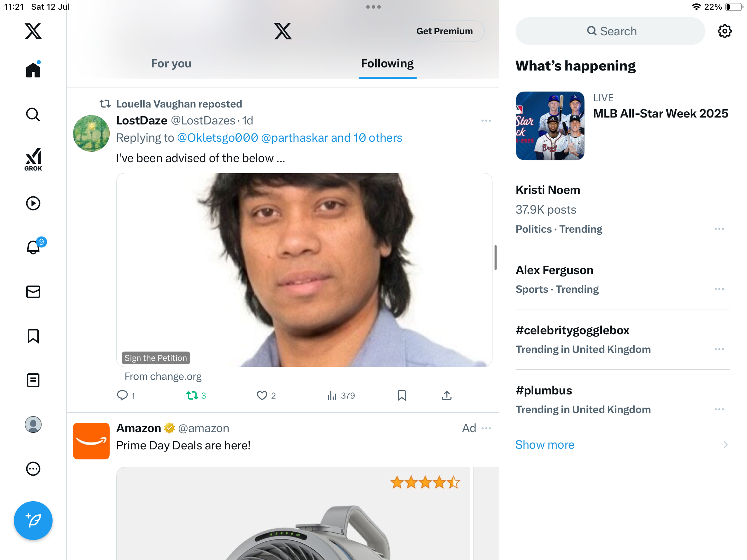Screen dimensions: 747x560
Task: Open more options on the LostDaze post
Action: 486,121
